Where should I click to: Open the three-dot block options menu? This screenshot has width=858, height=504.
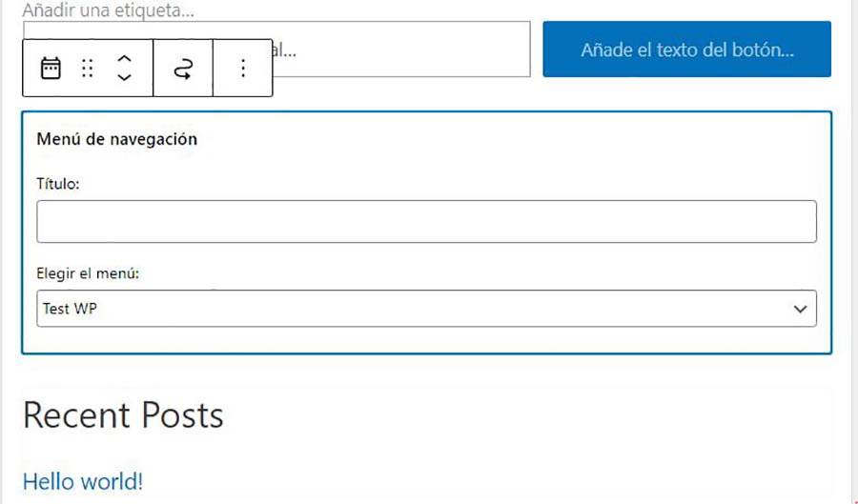243,69
